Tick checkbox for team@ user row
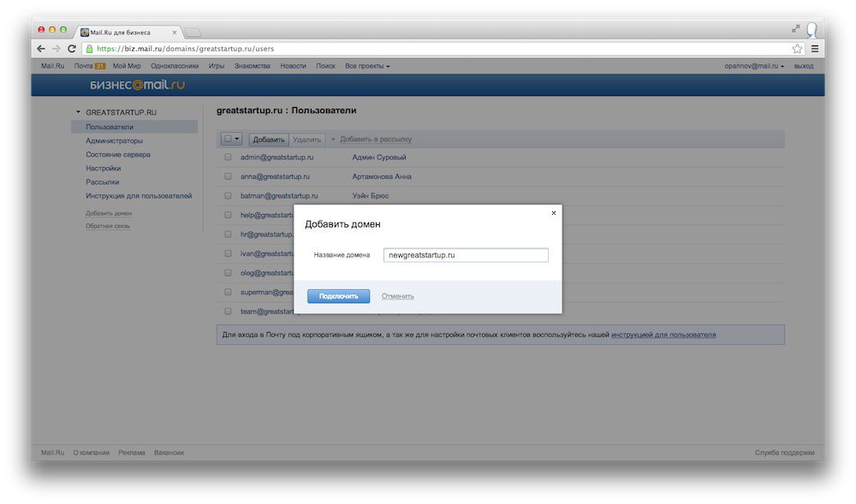 pos(229,311)
